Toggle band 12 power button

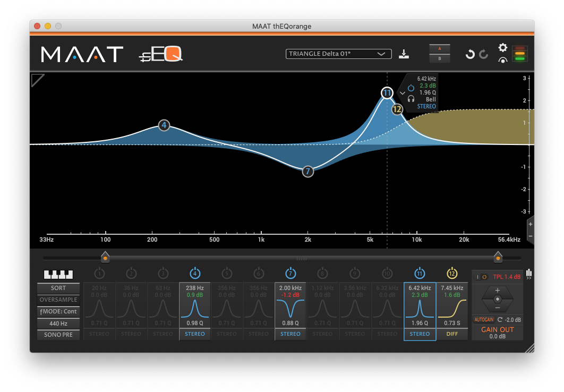point(452,273)
